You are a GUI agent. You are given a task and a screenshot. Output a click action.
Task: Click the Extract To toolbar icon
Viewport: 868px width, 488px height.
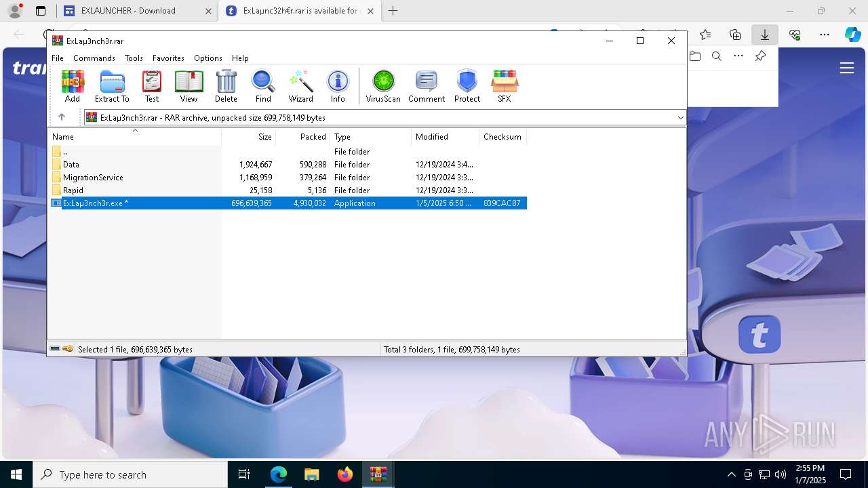(112, 86)
